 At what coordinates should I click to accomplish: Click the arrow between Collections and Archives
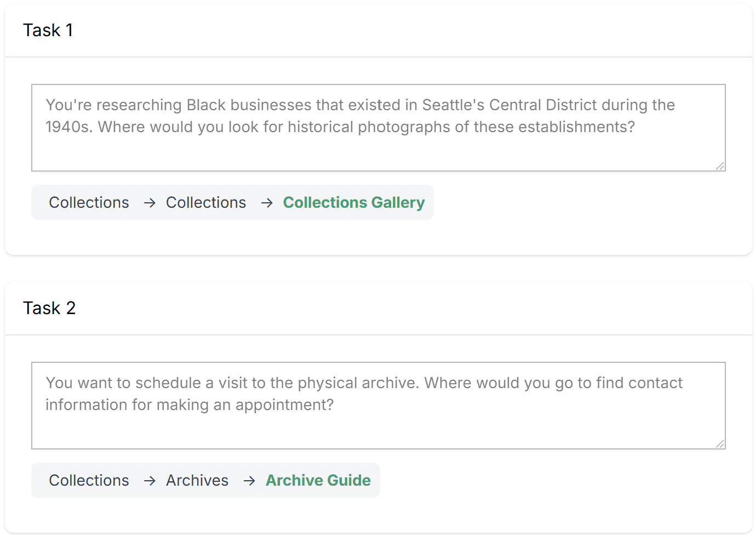[150, 481]
